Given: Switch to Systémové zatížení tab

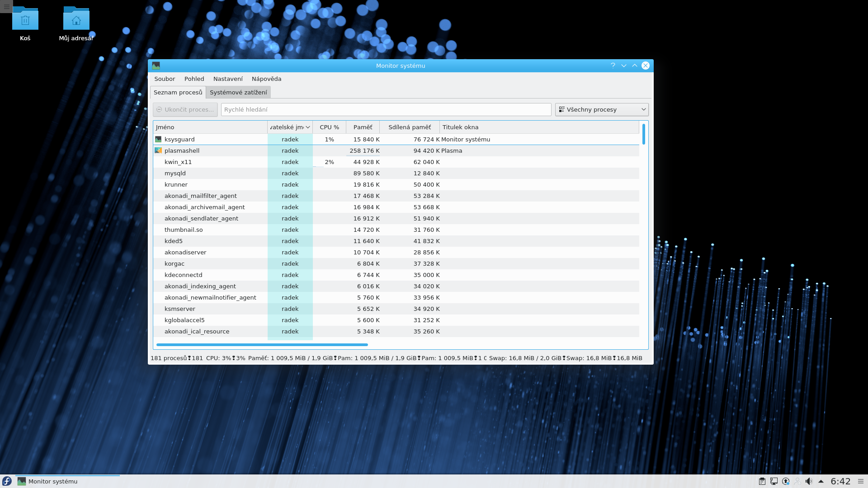Looking at the screenshot, I should coord(238,92).
